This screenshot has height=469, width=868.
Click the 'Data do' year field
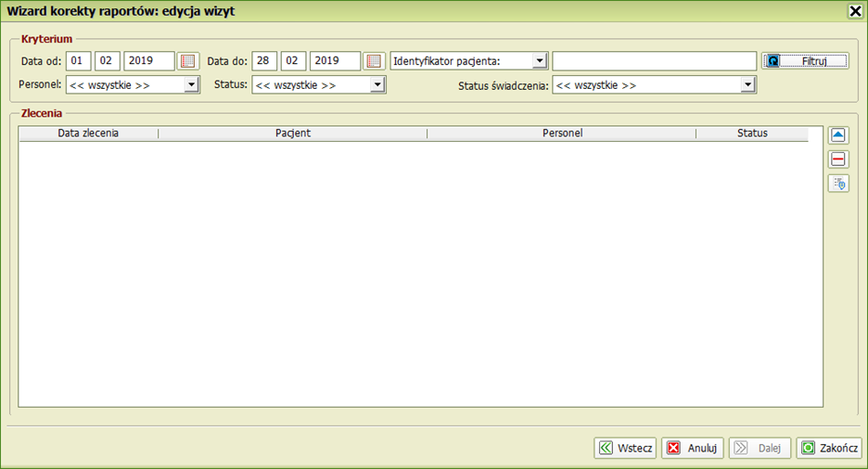[334, 61]
